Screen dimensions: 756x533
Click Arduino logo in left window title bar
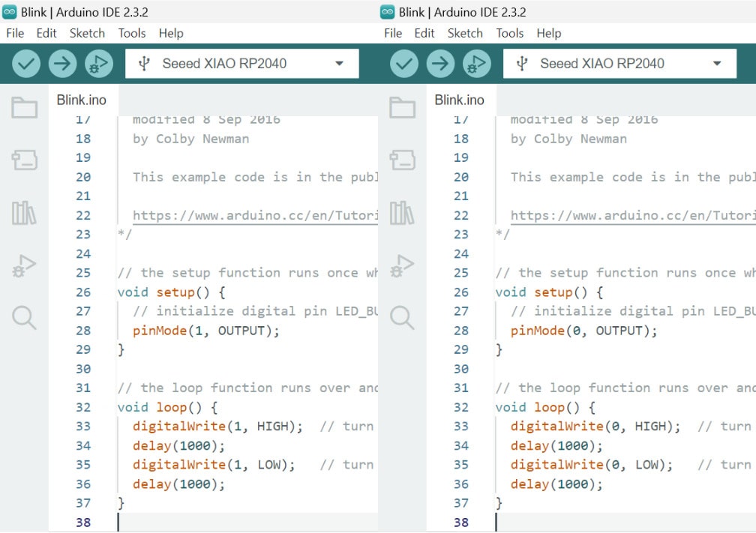(x=10, y=12)
